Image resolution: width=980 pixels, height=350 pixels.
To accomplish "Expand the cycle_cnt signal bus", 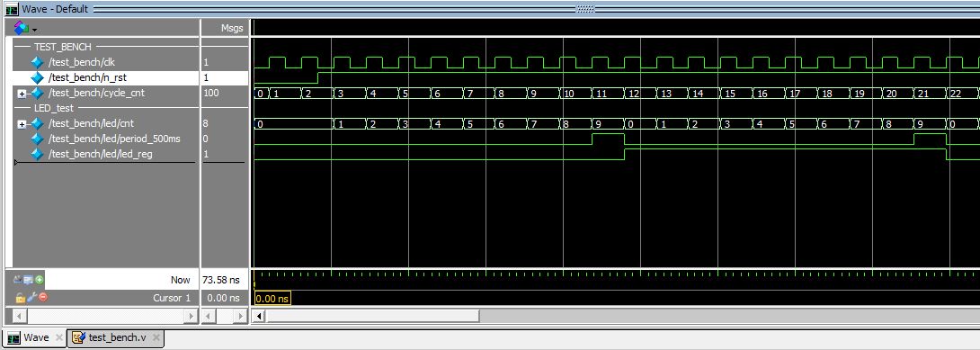I will coord(22,94).
